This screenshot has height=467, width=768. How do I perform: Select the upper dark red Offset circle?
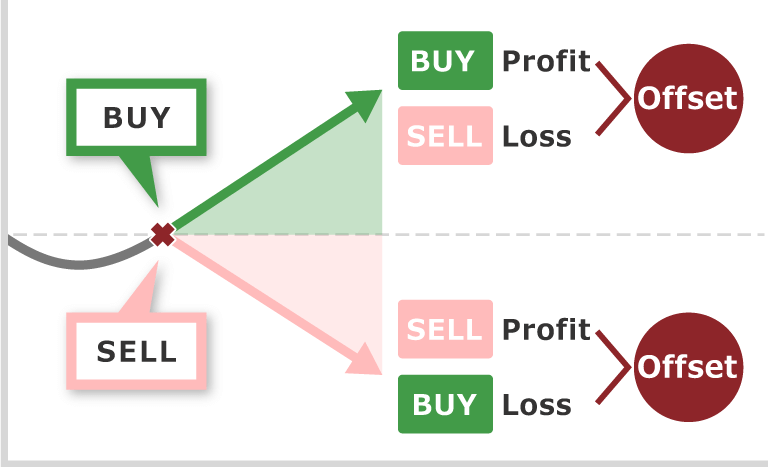(688, 98)
